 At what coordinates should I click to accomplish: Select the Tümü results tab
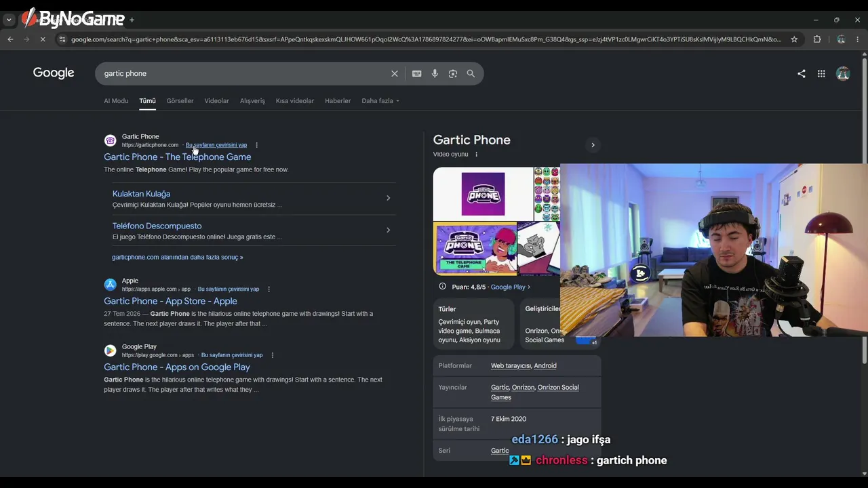pos(147,101)
